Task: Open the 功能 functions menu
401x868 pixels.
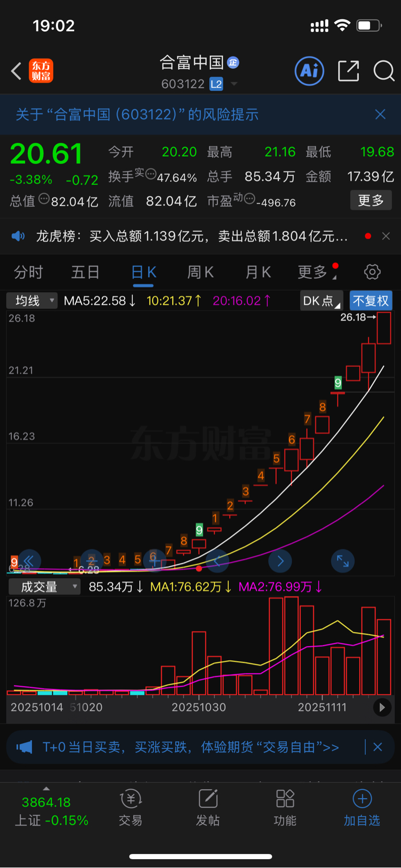Action: point(285,808)
